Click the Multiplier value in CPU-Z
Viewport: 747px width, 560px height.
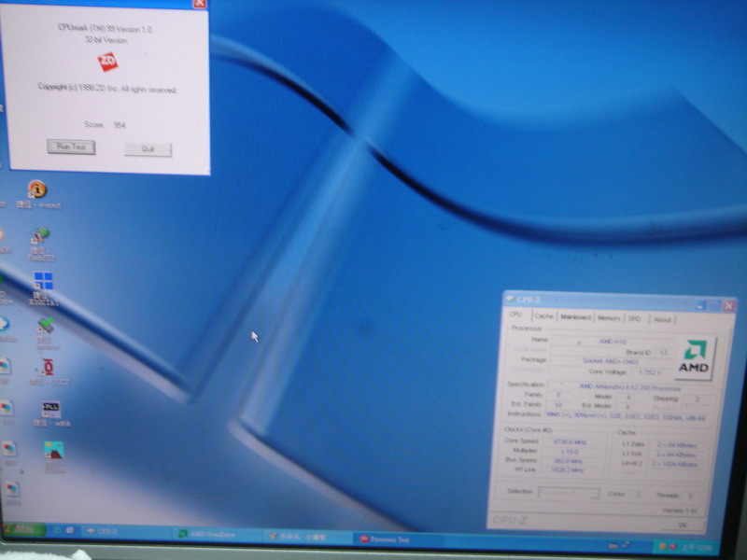(570, 452)
